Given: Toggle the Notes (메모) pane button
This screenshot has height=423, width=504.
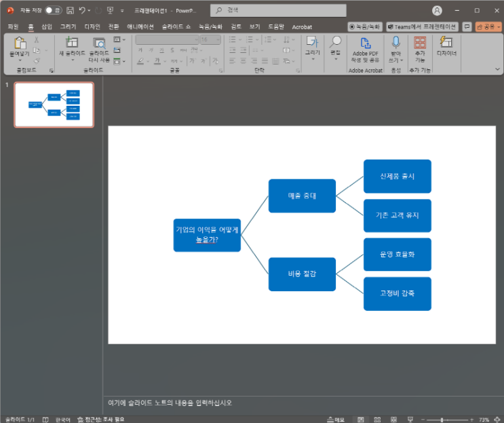Looking at the screenshot, I should point(336,420).
